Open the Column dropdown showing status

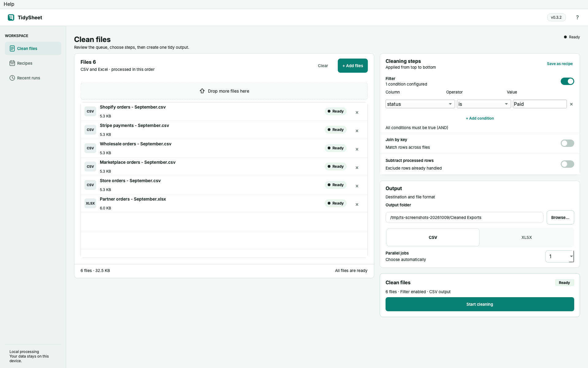pos(420,104)
